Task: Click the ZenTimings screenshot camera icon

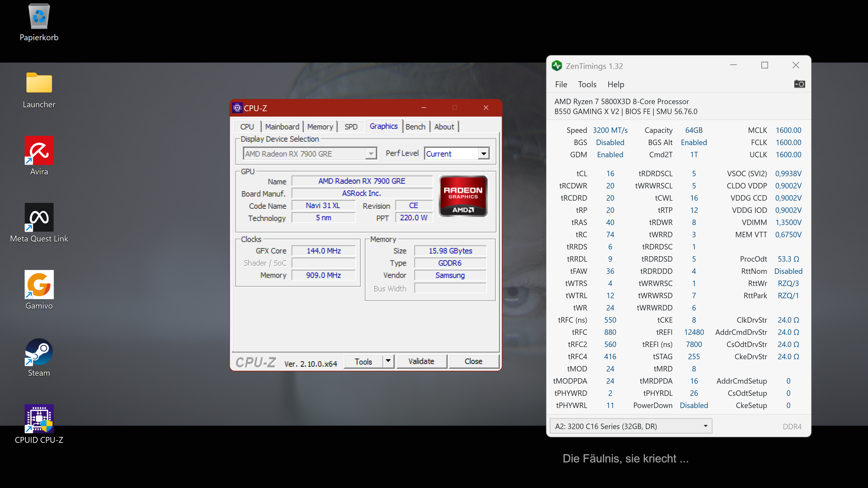Action: [x=799, y=84]
